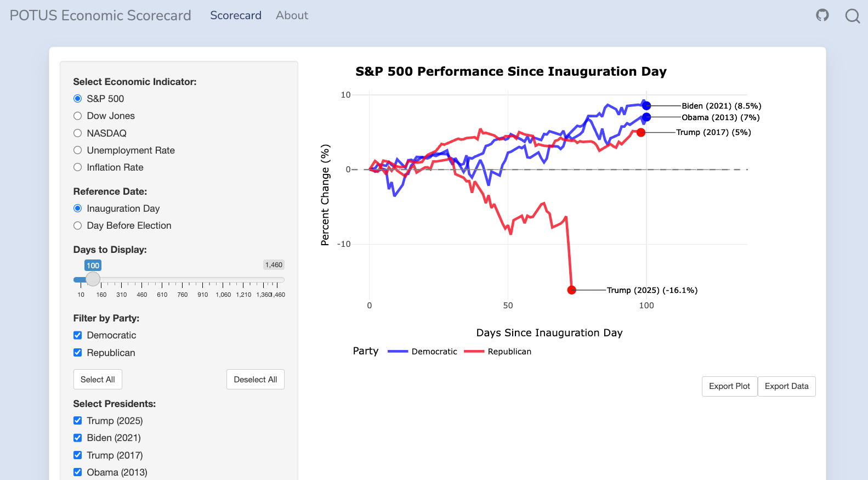Toggle the Republican legend line
The height and width of the screenshot is (480, 868).
[x=474, y=352]
